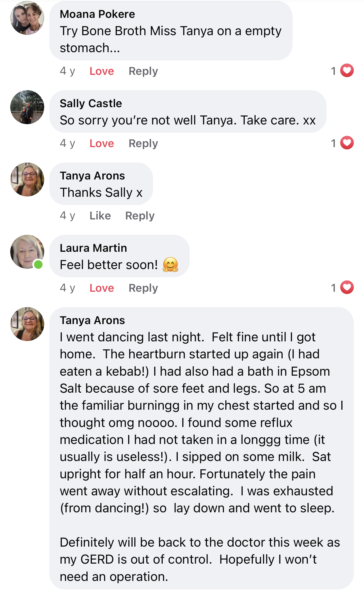Reply to Sally Castle's comment
Screen dimensions: 364x590
[143, 144]
